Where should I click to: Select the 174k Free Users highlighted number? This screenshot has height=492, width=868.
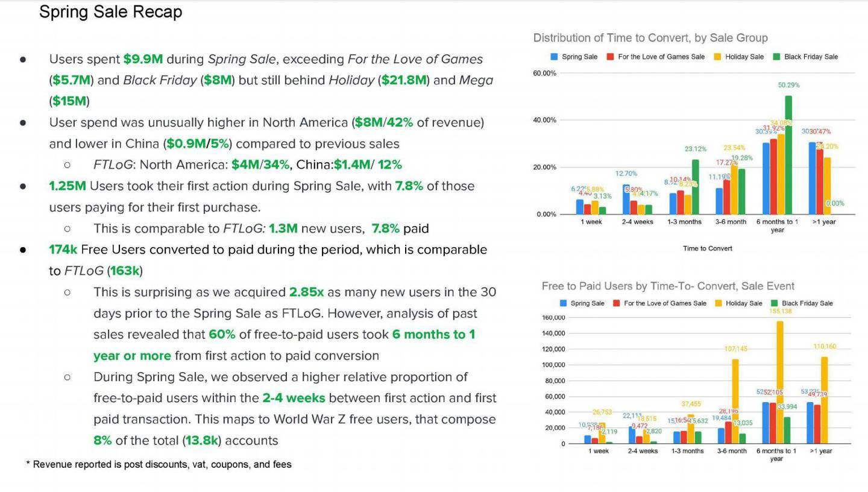coord(63,250)
